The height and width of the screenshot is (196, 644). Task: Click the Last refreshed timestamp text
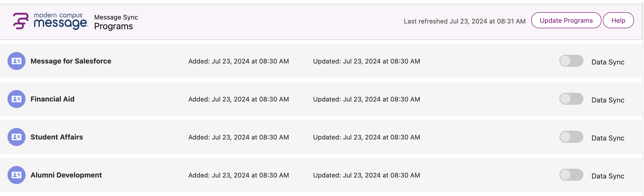coord(464,21)
